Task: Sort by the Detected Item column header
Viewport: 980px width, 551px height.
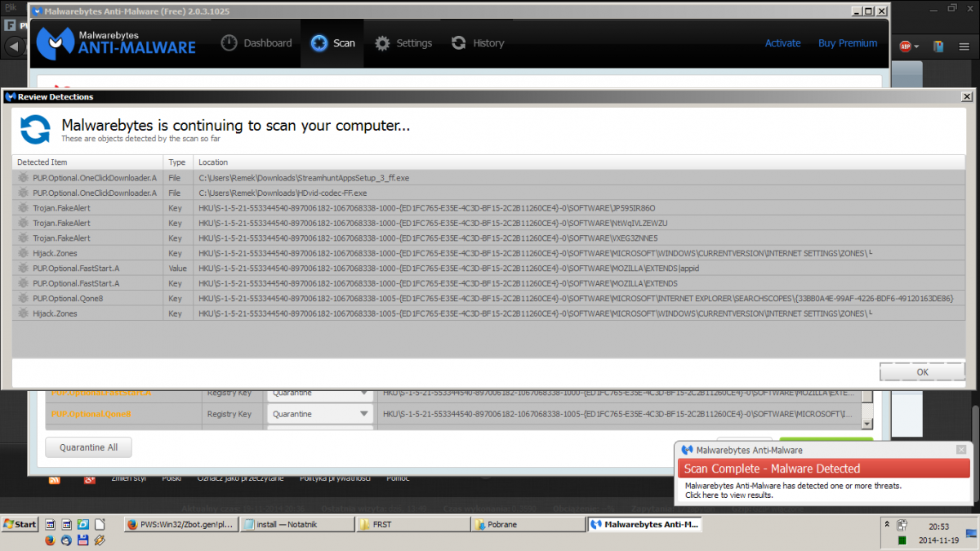Action: (x=87, y=162)
